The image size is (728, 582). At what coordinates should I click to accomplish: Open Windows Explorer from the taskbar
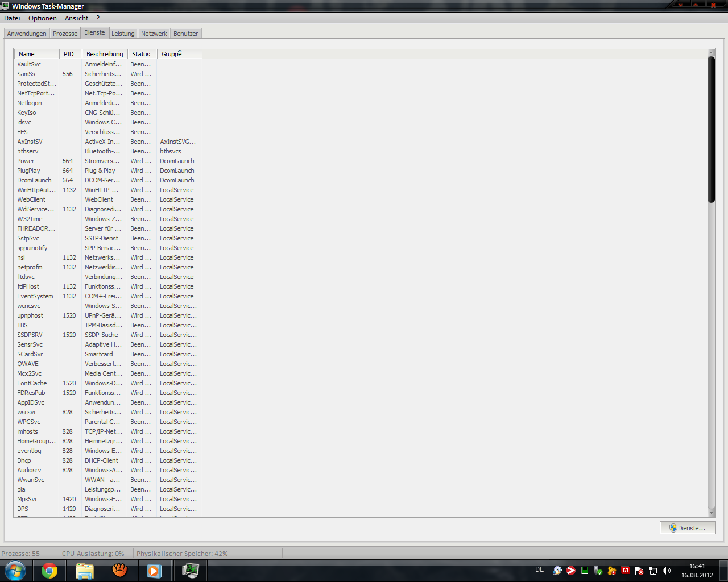[x=85, y=571]
